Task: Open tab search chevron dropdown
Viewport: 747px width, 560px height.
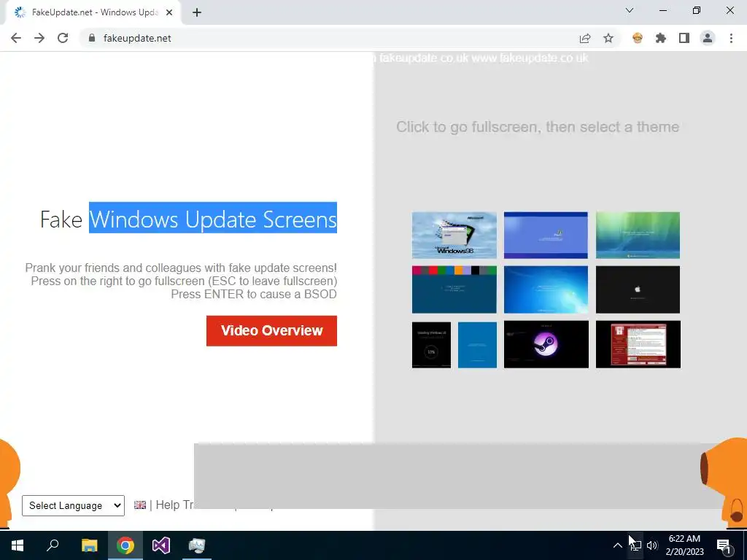Action: pyautogui.click(x=630, y=10)
